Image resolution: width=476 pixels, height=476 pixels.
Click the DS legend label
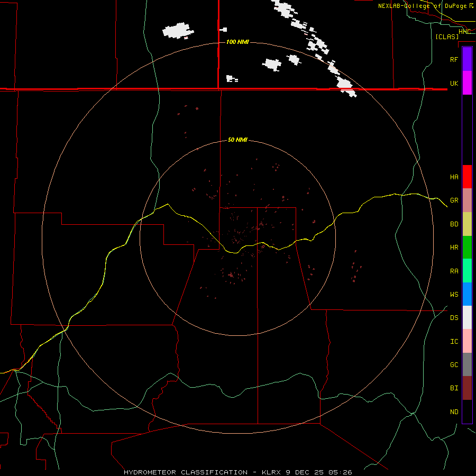[454, 318]
